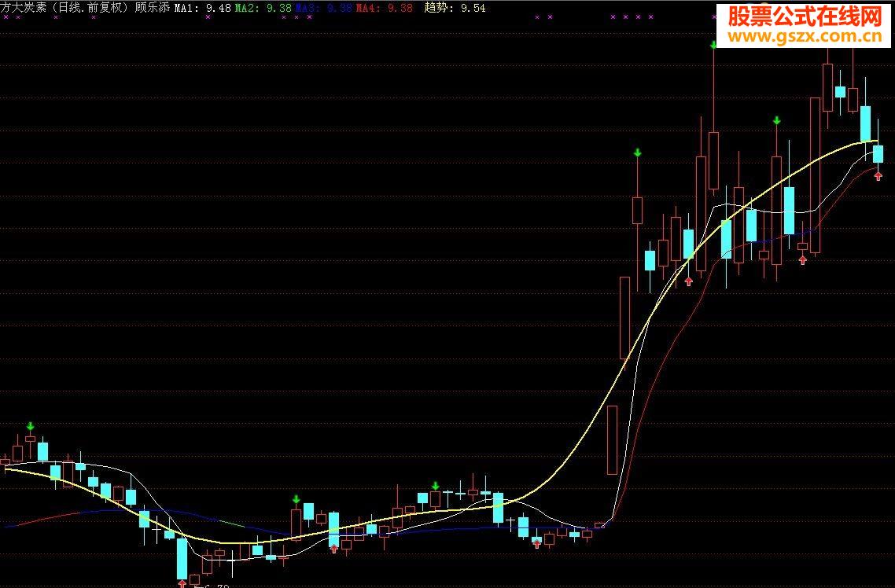The width and height of the screenshot is (895, 588).
Task: Click the rightmost red up arrow signal
Action: coord(878,176)
